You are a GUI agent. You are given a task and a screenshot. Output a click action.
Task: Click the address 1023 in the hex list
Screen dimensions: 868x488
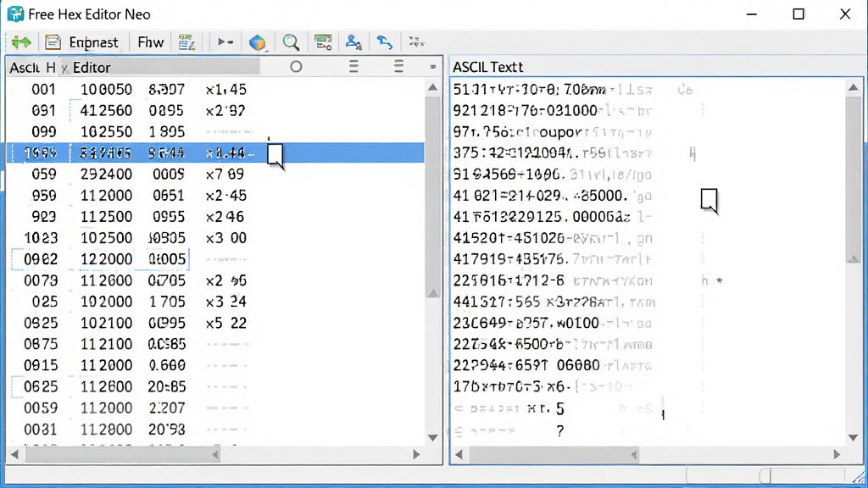click(41, 238)
